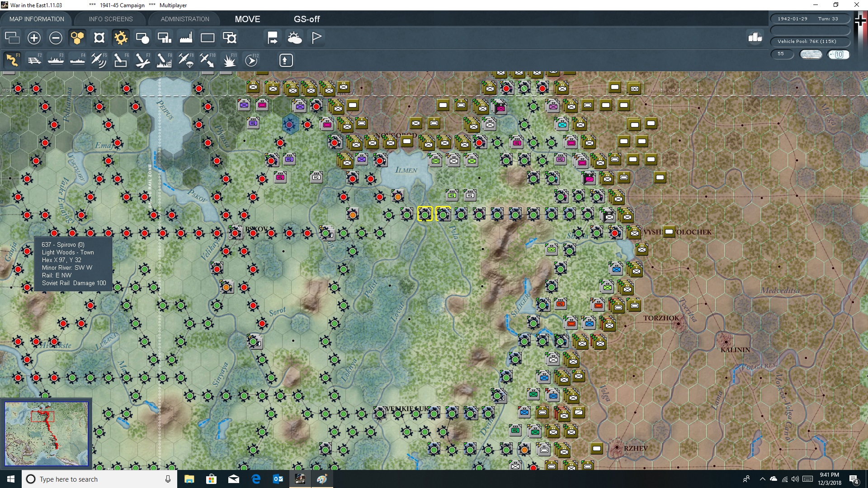Open the Map Information tab
Image resolution: width=868 pixels, height=488 pixels.
(37, 19)
